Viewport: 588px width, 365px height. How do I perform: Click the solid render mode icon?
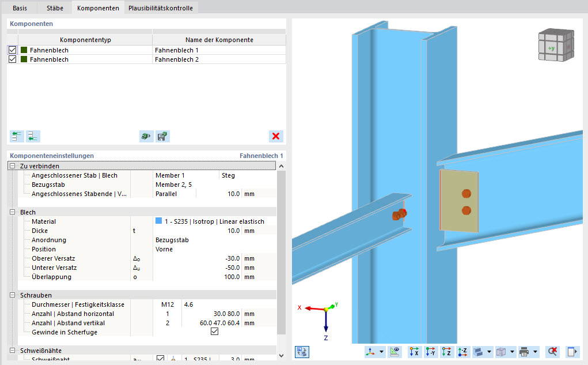pos(478,352)
